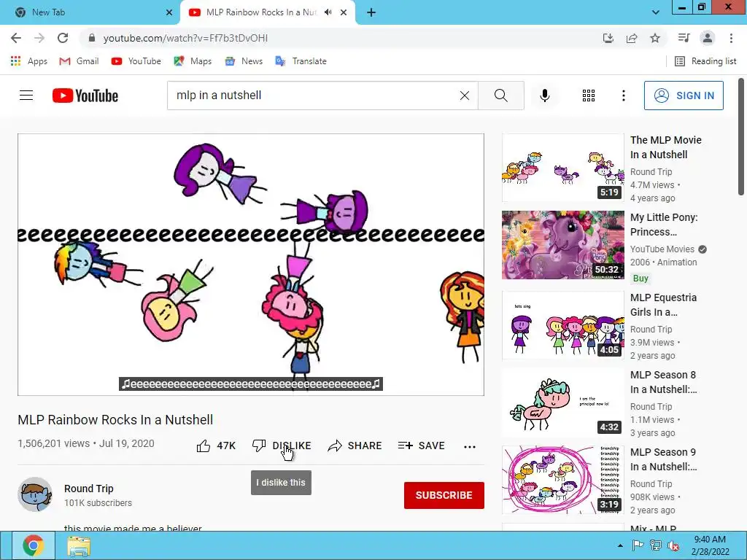The height and width of the screenshot is (560, 747).
Task: Launch Chrome from the taskbar
Action: click(x=33, y=545)
